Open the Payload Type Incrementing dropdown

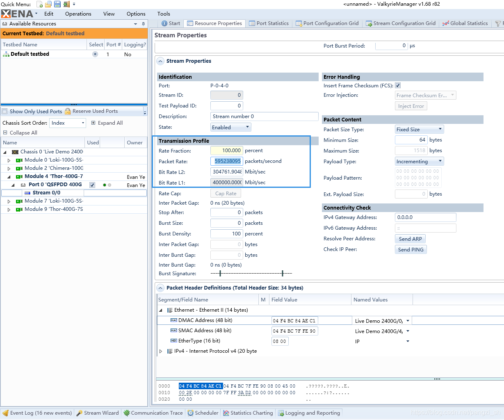(x=419, y=161)
